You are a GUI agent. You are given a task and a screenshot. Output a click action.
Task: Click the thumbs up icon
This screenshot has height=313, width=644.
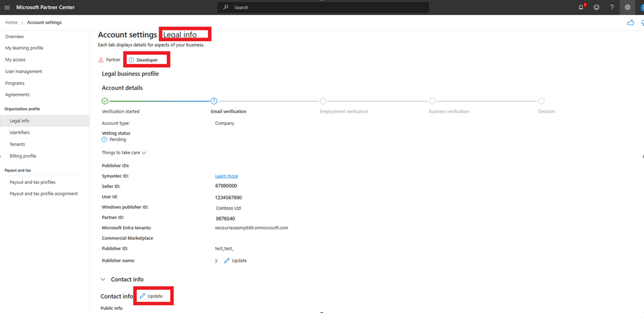click(x=631, y=23)
